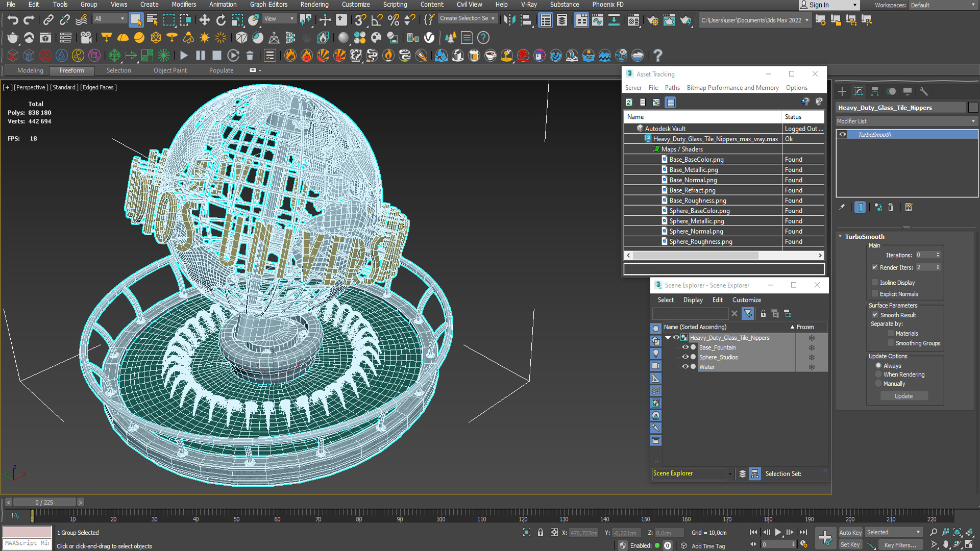The width and height of the screenshot is (980, 551).
Task: Switch to the Modeling ribbon tab
Action: (x=30, y=70)
